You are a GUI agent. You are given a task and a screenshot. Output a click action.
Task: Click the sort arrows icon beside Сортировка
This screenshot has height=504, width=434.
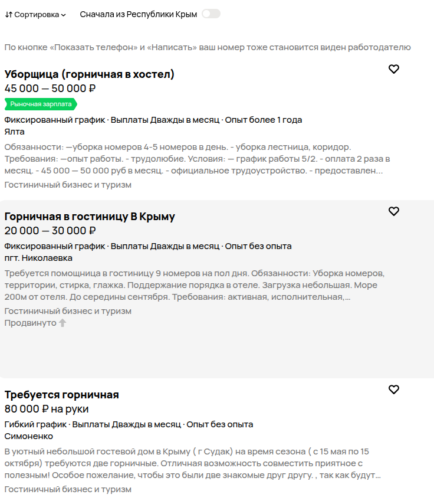click(9, 15)
